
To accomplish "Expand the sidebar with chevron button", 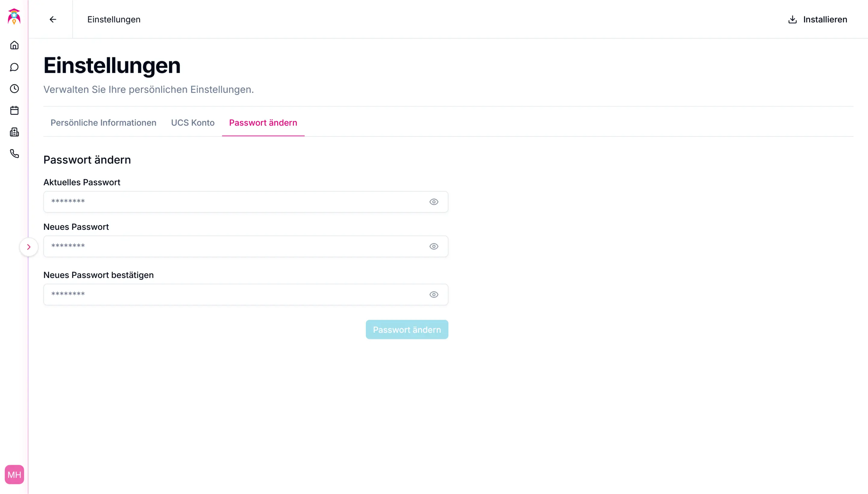I will pos(29,247).
